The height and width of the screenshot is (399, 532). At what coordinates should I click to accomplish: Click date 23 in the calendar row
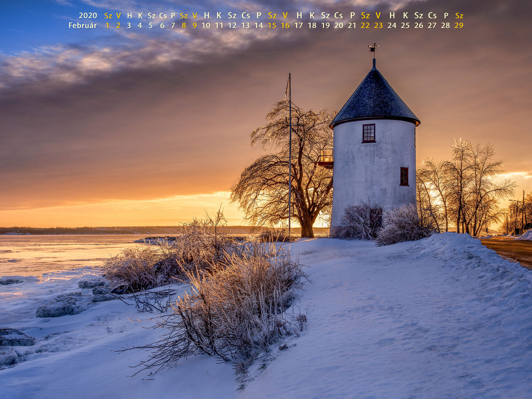378,25
